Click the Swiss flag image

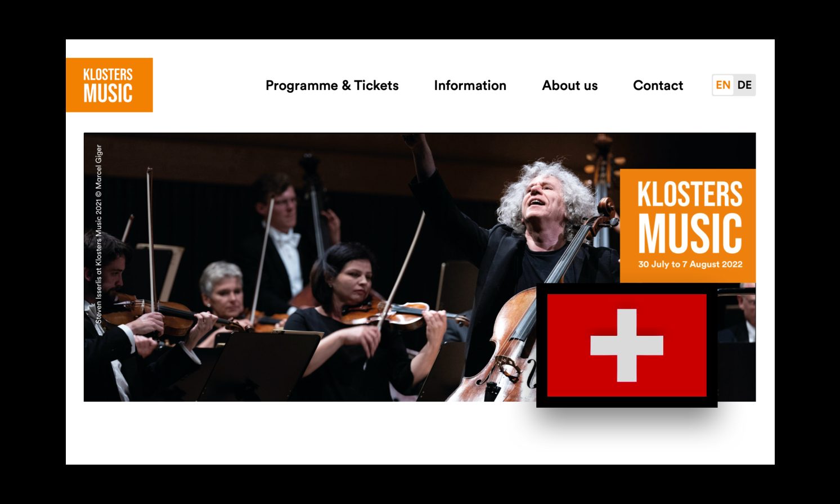tap(627, 345)
